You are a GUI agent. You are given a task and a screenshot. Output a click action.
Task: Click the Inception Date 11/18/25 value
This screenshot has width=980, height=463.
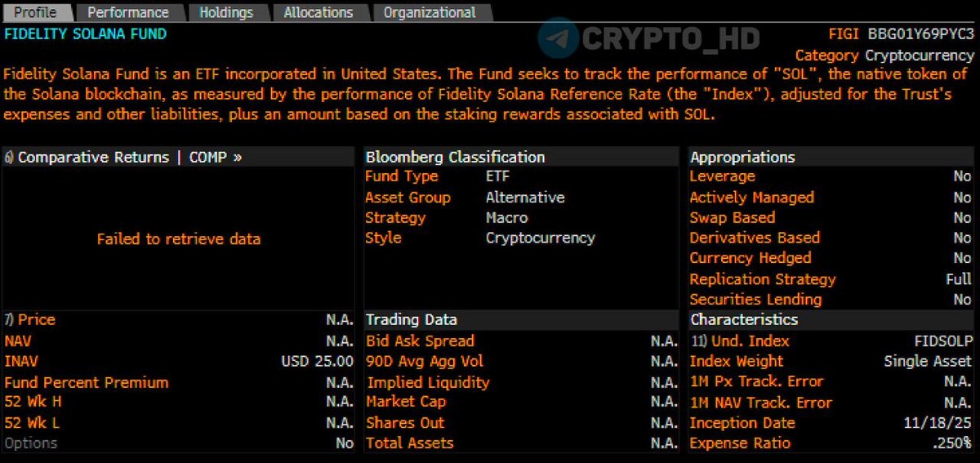click(938, 423)
